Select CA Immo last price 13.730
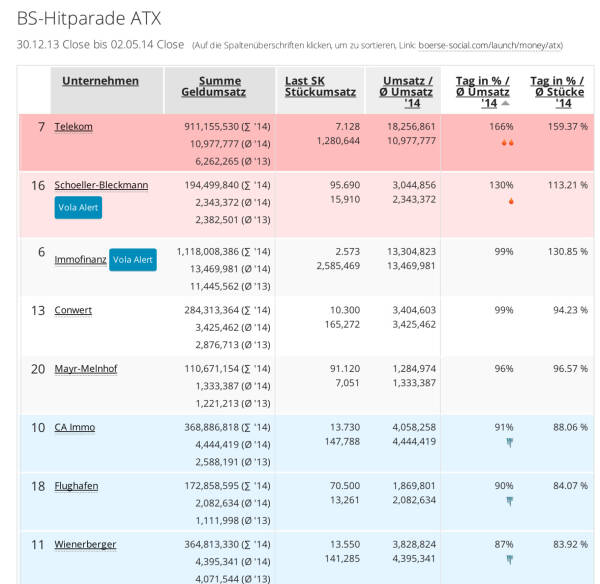The image size is (600, 584). tap(345, 427)
